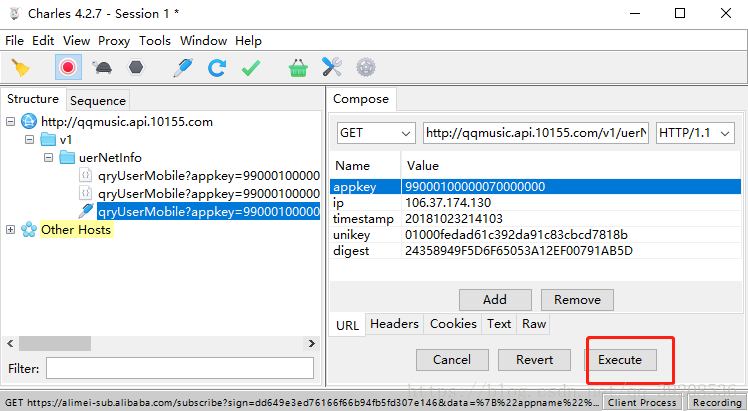Clear the session with broom icon

(21, 67)
